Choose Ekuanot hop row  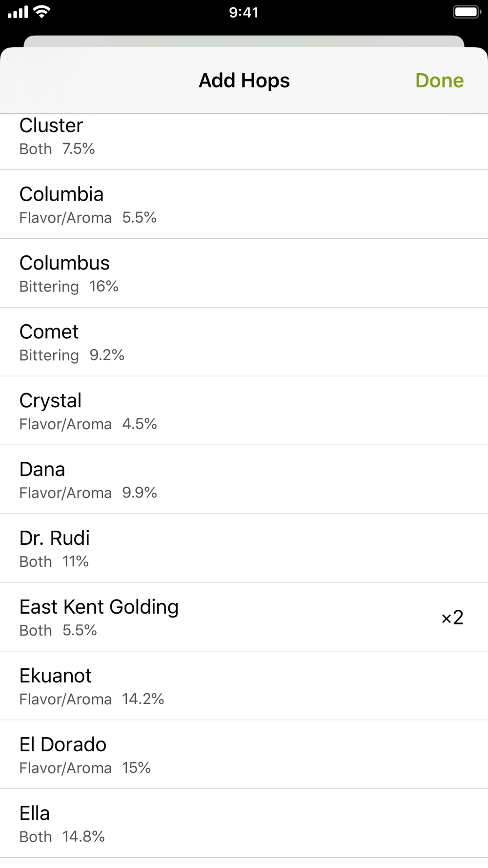(244, 686)
